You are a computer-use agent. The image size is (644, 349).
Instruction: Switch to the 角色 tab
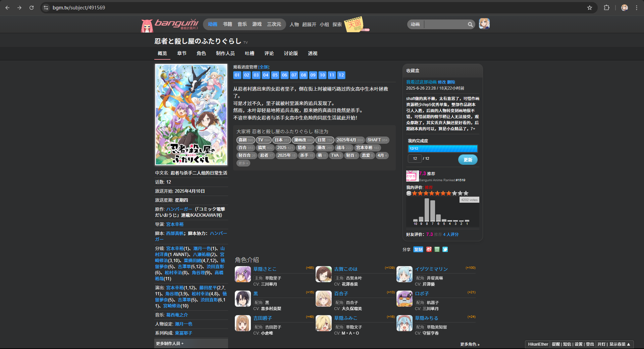click(x=201, y=53)
